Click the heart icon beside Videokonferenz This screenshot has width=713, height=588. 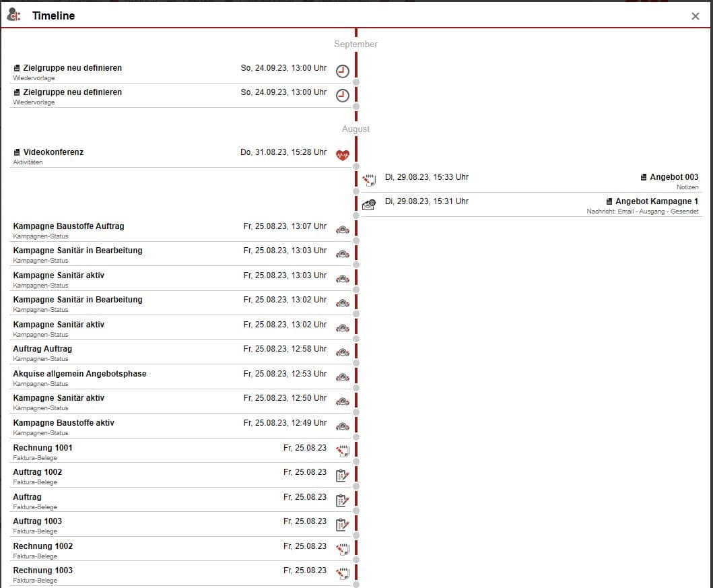click(343, 156)
